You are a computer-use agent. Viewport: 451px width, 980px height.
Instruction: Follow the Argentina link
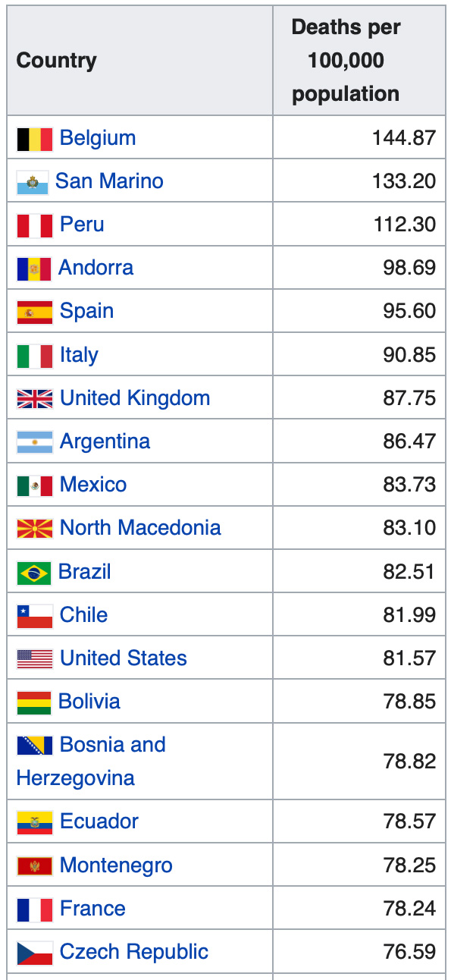click(x=105, y=441)
